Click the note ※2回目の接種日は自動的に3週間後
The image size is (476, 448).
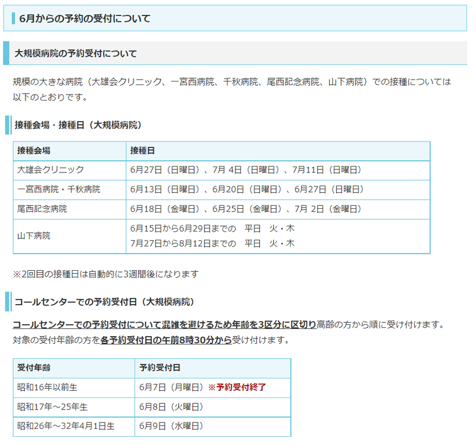tap(105, 274)
